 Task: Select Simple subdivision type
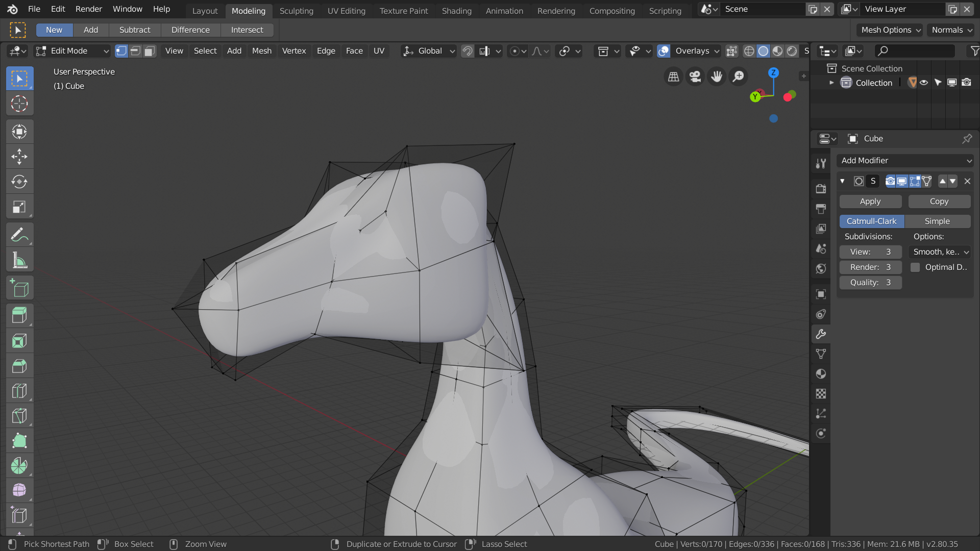938,221
